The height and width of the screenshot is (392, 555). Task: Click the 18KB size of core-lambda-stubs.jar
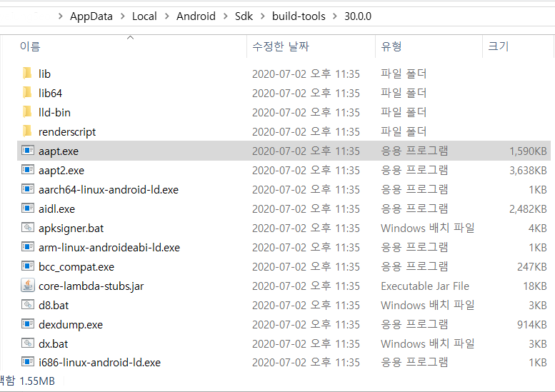coord(535,286)
